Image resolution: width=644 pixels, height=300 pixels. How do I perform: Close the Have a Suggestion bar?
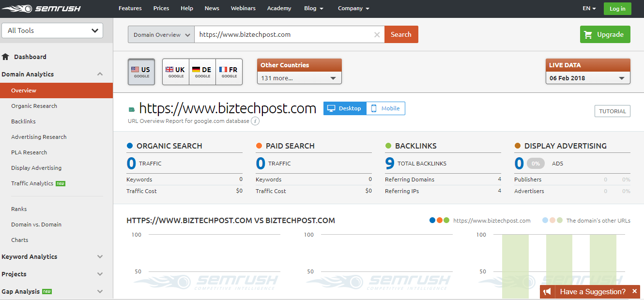pos(634,291)
